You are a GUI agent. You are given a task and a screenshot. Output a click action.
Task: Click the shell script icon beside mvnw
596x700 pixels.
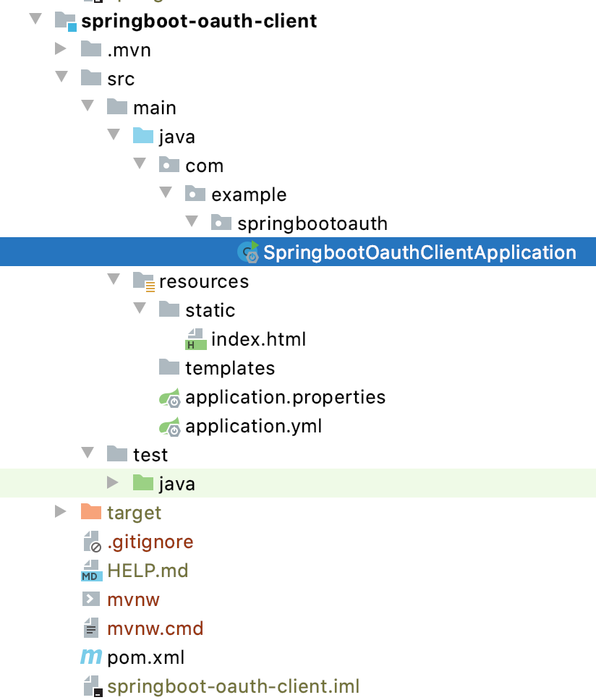[x=91, y=599]
